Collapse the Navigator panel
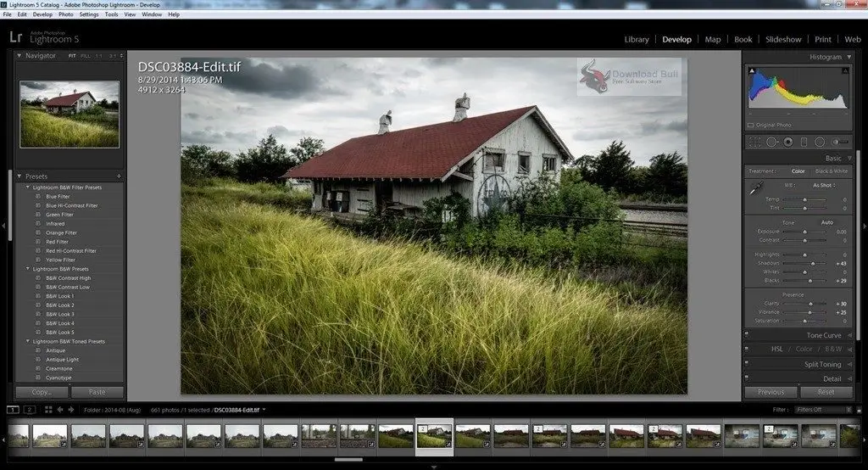Image resolution: width=868 pixels, height=470 pixels. coord(19,55)
